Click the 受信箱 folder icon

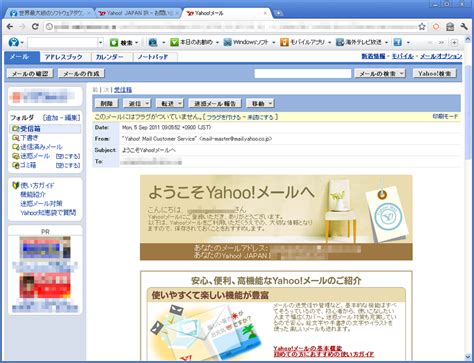[15, 129]
